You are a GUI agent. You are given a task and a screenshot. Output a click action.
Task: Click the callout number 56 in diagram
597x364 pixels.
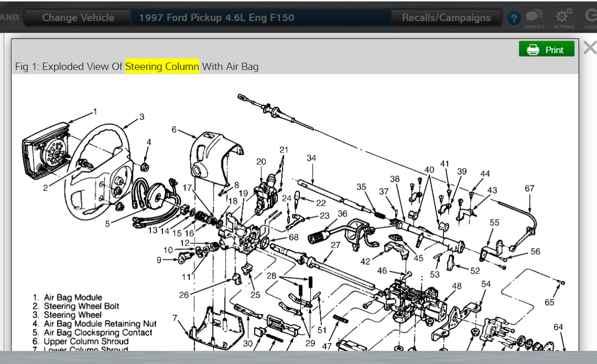click(x=535, y=251)
